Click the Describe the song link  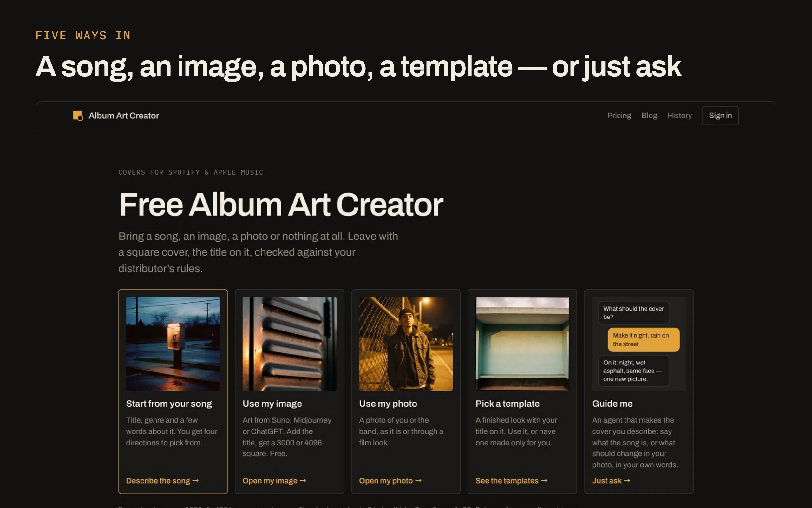pos(162,480)
